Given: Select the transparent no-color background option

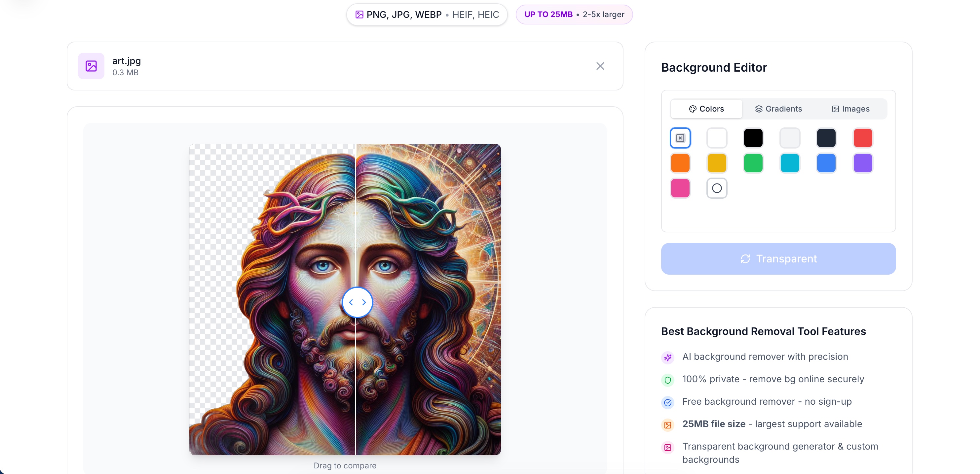Looking at the screenshot, I should pos(680,138).
